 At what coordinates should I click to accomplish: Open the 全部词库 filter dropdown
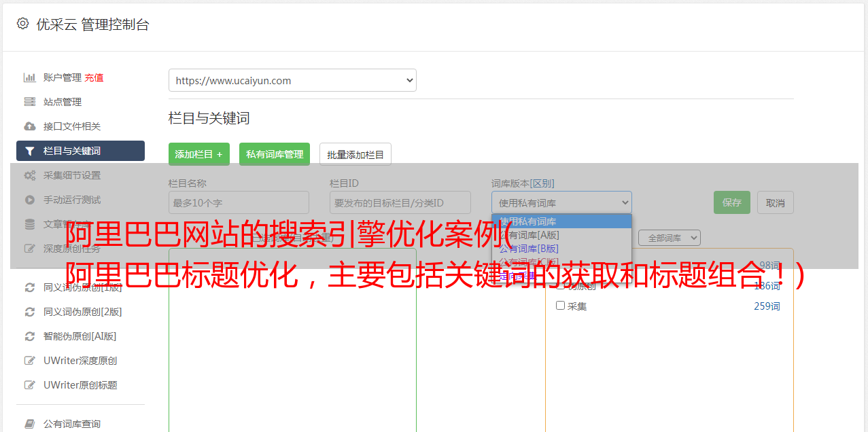[670, 238]
